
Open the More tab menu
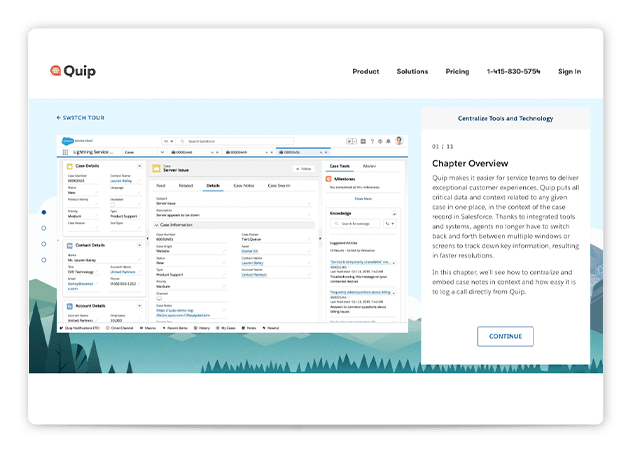tap(369, 166)
